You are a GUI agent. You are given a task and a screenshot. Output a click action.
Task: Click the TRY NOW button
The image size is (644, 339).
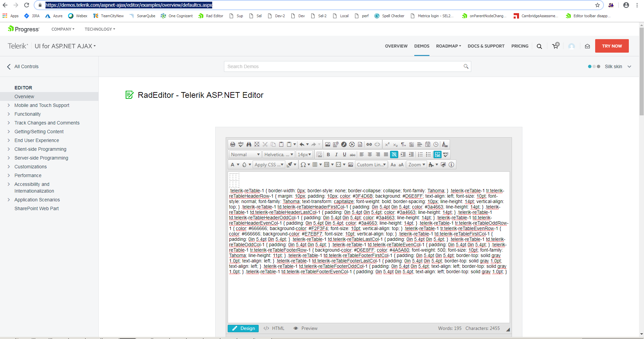coord(612,46)
